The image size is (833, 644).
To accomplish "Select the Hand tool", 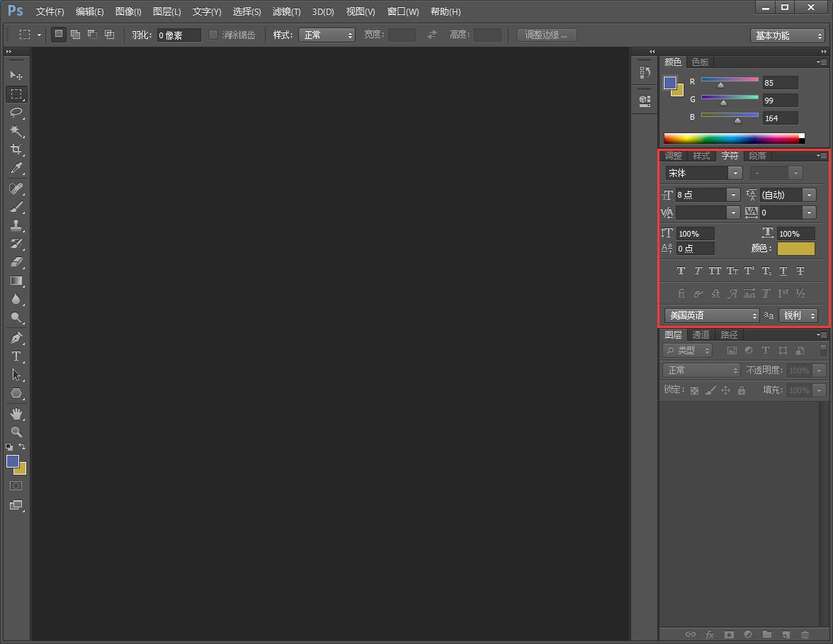I will coord(16,413).
